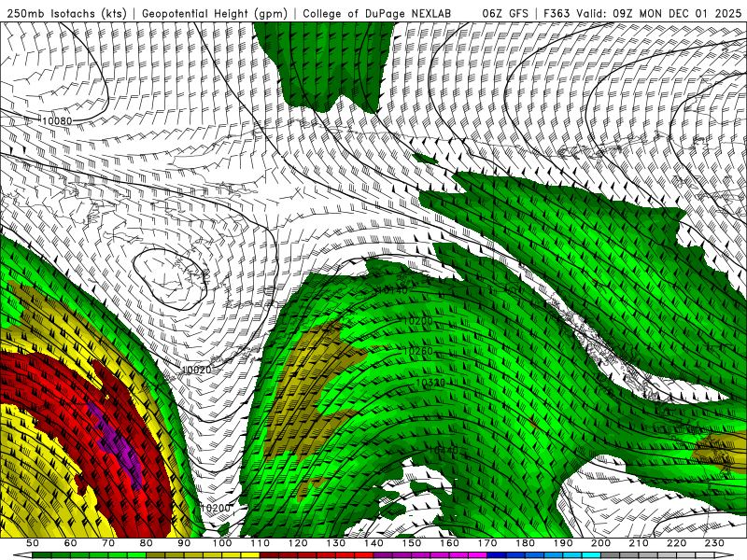
Task: Click the "College of DuPage NEXLAB" header text
Action: coord(377,13)
